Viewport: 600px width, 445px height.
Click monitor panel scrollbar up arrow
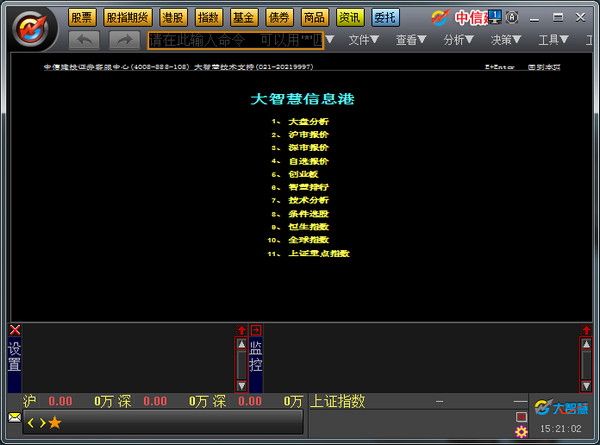click(586, 344)
